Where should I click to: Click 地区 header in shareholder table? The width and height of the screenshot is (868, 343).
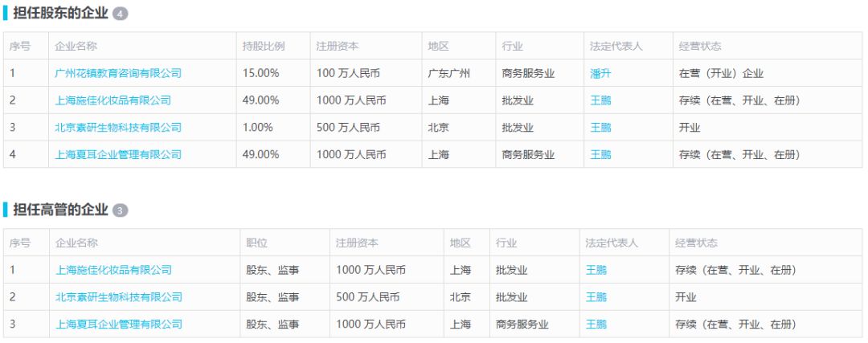click(x=439, y=46)
